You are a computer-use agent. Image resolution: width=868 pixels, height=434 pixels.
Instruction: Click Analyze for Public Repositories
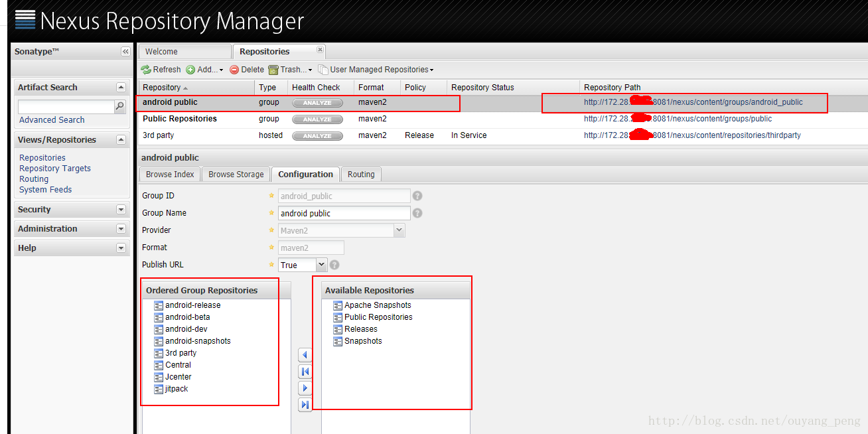pyautogui.click(x=317, y=119)
